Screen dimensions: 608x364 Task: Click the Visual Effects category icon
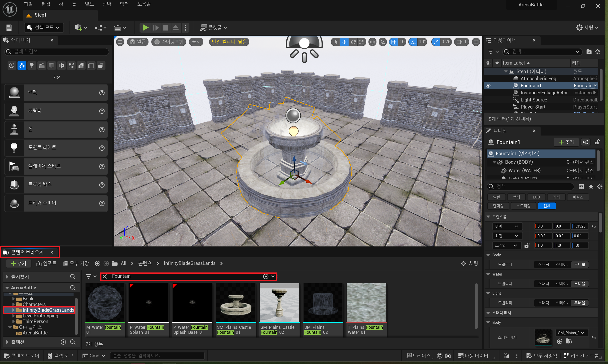(71, 66)
